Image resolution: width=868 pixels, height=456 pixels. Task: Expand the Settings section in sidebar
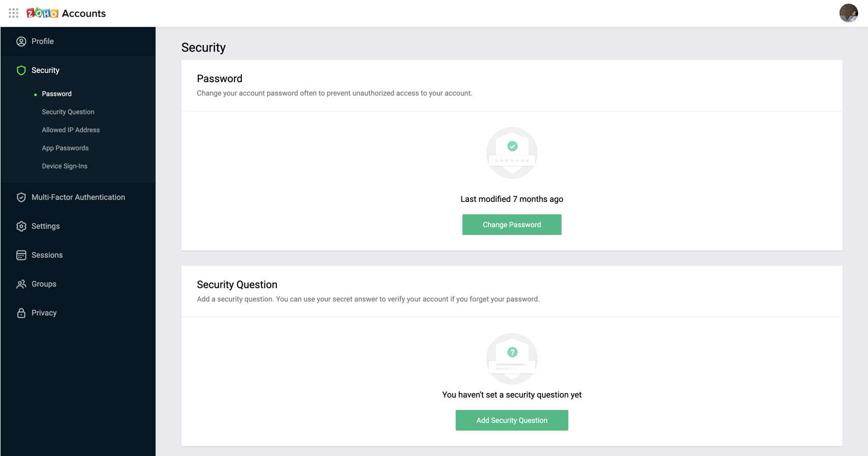point(45,226)
